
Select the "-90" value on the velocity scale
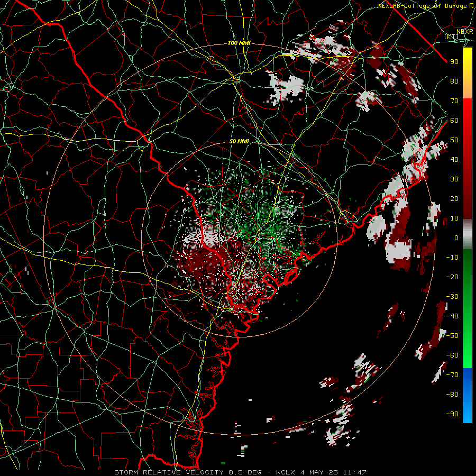(x=452, y=414)
